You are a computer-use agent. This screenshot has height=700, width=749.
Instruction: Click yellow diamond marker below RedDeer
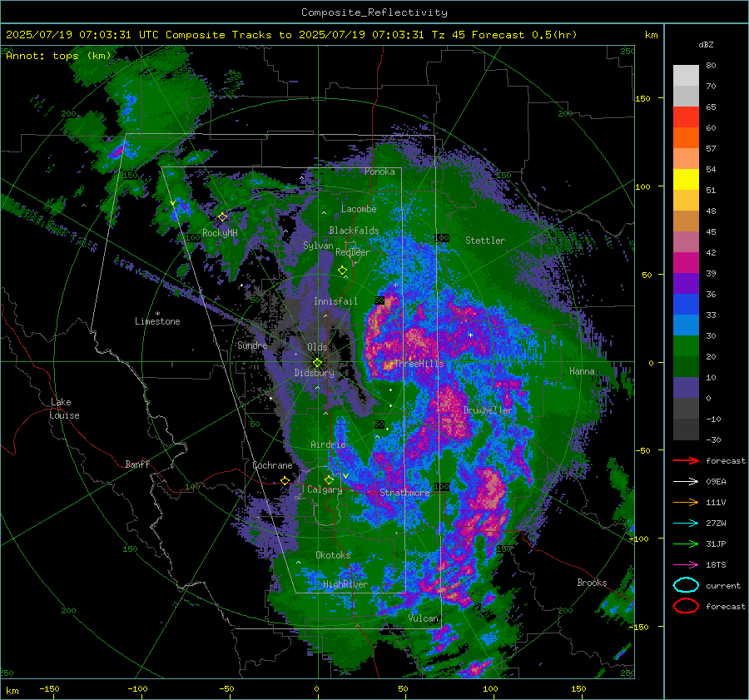[x=342, y=270]
